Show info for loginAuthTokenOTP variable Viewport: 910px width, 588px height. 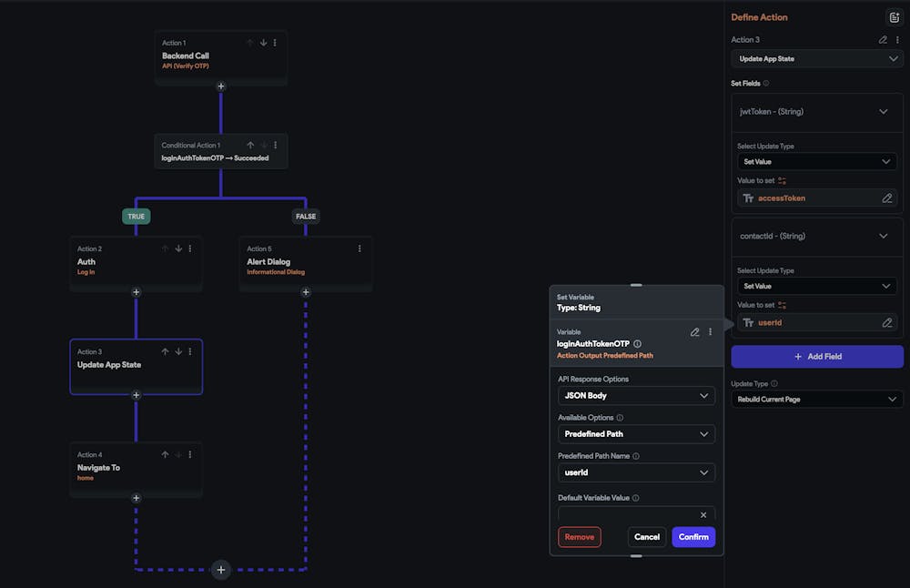tap(637, 344)
